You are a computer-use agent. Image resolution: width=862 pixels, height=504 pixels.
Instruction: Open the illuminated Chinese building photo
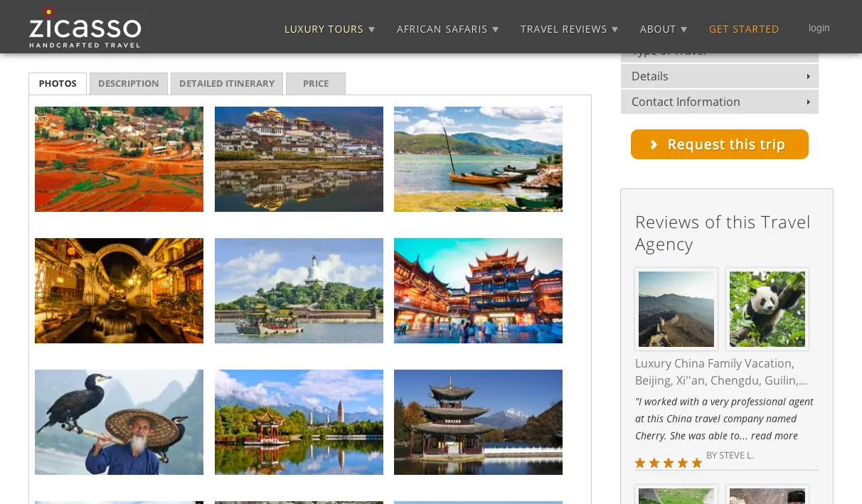point(478,291)
